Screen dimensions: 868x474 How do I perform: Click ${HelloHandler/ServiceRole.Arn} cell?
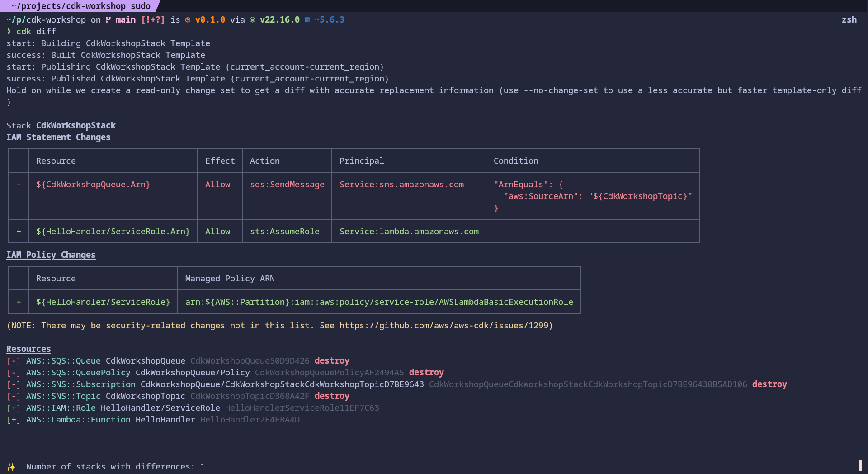[x=113, y=232]
